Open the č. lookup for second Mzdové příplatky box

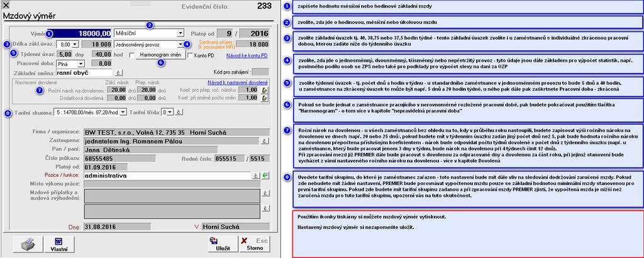tap(266, 208)
